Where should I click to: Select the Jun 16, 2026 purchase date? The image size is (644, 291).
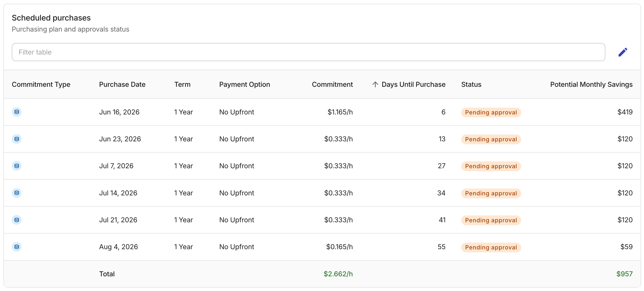click(x=119, y=112)
